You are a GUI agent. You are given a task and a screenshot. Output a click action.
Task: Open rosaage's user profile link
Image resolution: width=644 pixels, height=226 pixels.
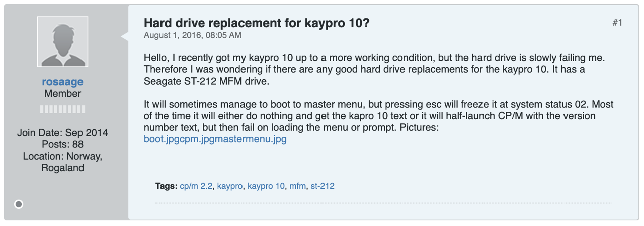click(62, 82)
